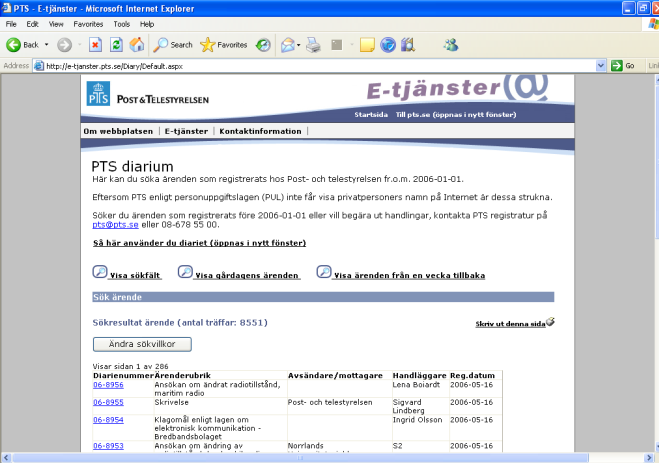659x463 pixels.
Task: Open the Search pane magnifier icon
Action: coord(161,45)
